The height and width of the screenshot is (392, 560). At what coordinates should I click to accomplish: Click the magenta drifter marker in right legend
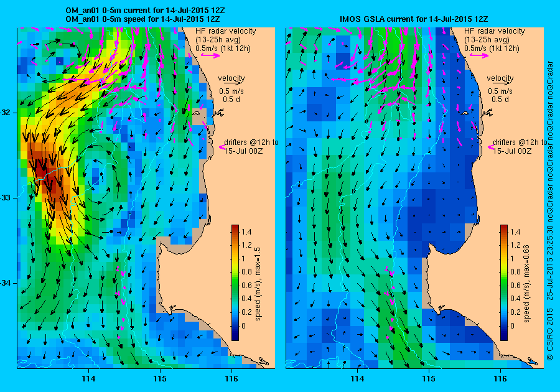click(491, 147)
